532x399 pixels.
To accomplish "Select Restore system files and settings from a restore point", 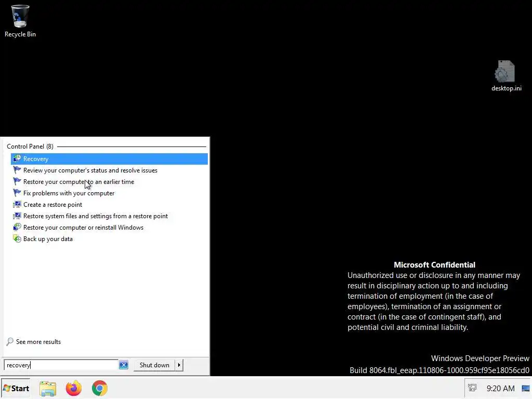I will coord(109,216).
